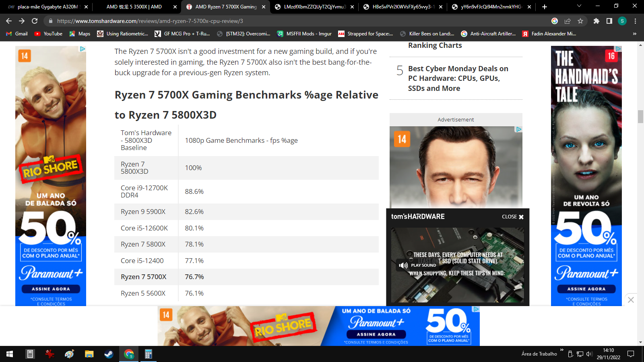Click the page vertical scrollbar thumb

pos(640,116)
